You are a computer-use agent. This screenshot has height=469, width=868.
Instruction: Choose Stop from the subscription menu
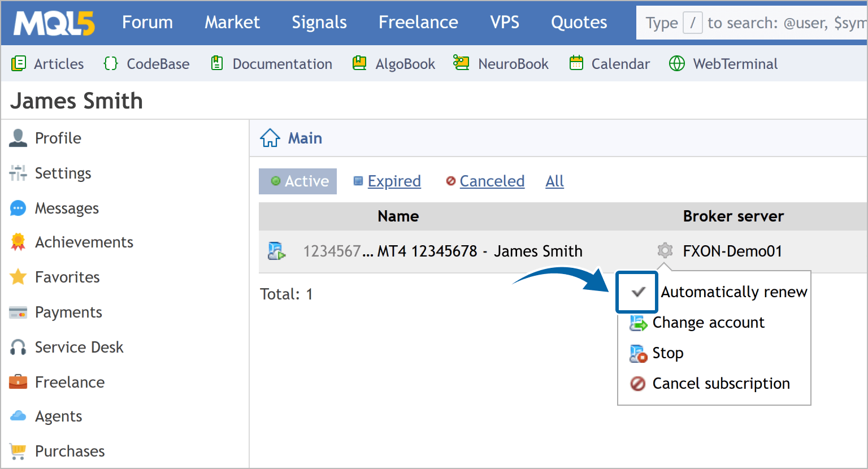tap(668, 353)
